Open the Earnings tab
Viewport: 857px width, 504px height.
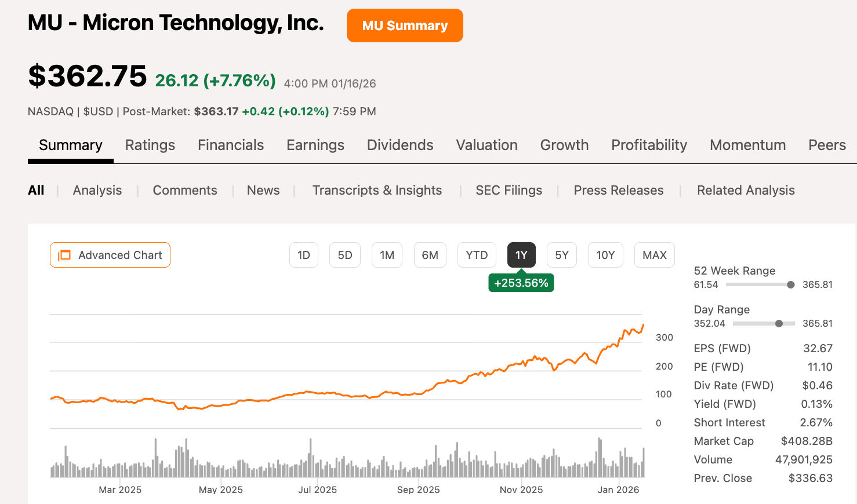(315, 145)
